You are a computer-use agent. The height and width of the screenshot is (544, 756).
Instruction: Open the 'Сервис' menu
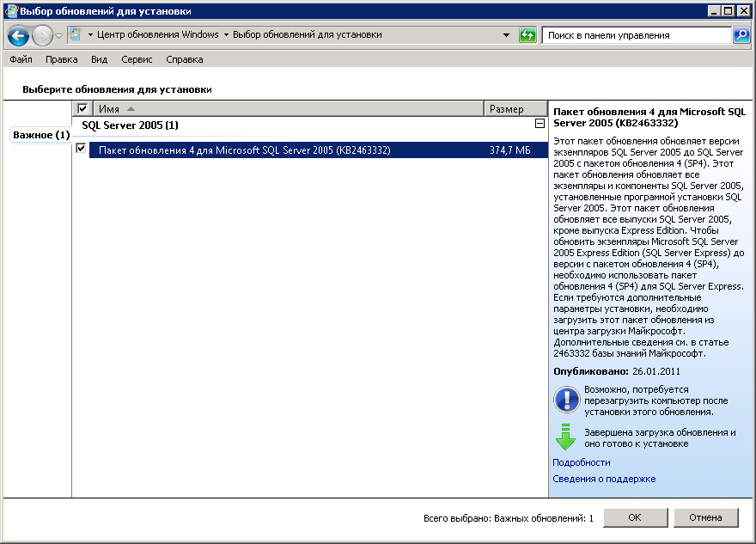137,59
